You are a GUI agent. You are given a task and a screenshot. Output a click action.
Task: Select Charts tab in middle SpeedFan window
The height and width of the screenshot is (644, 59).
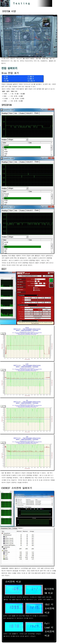pyautogui.click(x=37, y=162)
